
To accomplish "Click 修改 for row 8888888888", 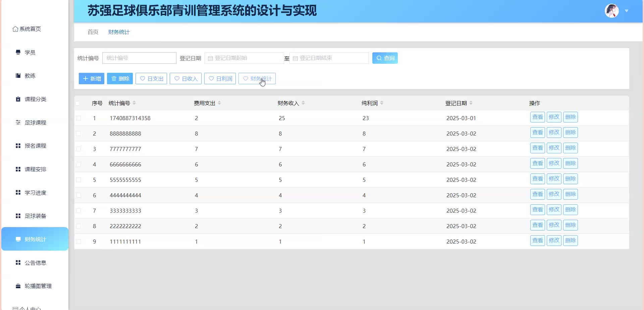I will (x=554, y=133).
